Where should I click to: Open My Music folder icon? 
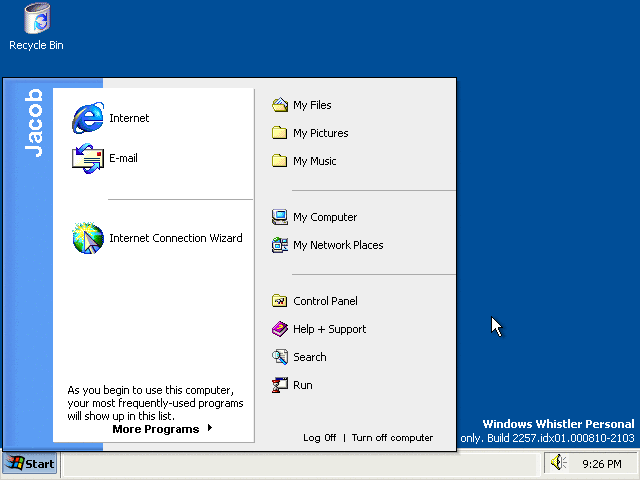tap(280, 160)
